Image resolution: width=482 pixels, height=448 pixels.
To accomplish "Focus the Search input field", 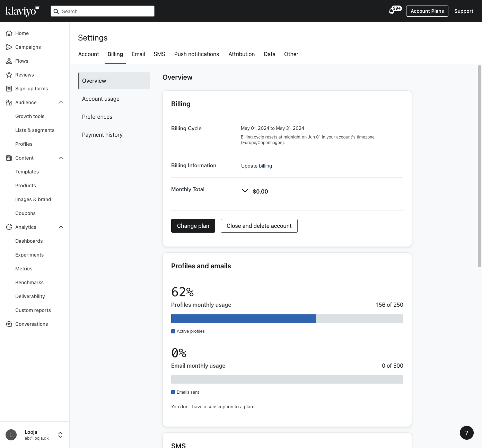I will pos(103,11).
